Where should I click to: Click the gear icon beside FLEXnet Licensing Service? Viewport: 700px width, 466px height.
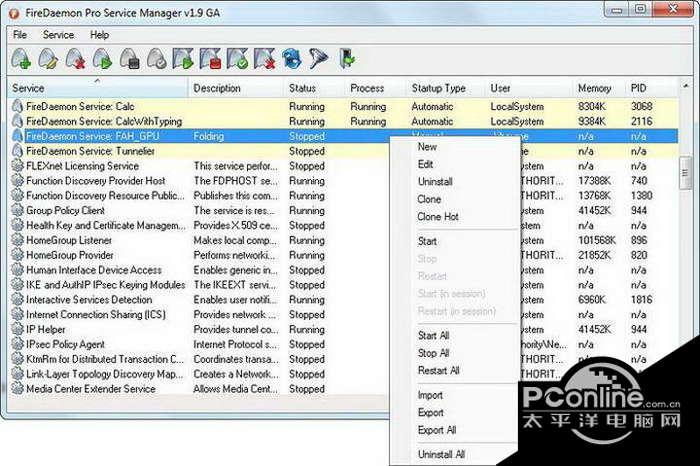[17, 166]
